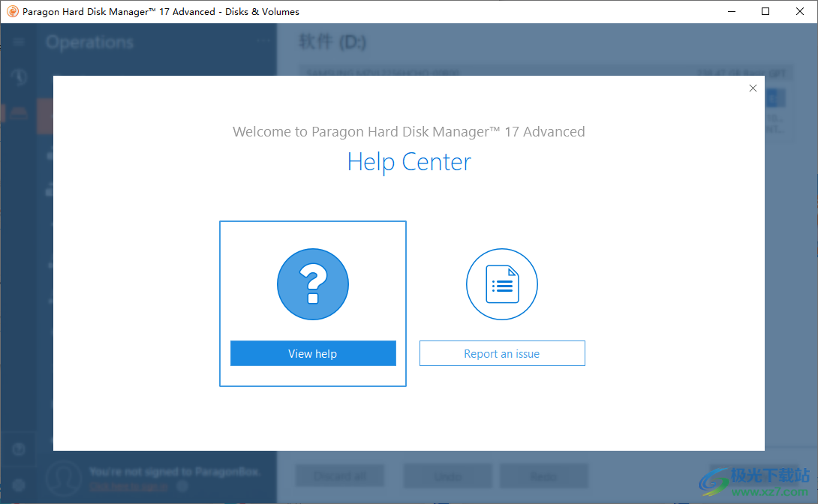Click the report document icon
Screen dimensions: 818x504
pyautogui.click(x=502, y=284)
